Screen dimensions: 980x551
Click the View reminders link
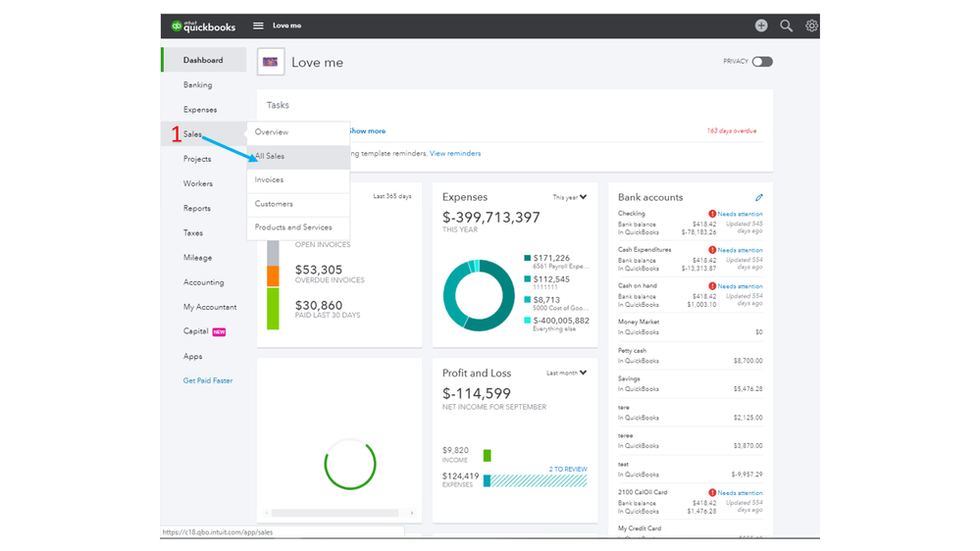(455, 153)
